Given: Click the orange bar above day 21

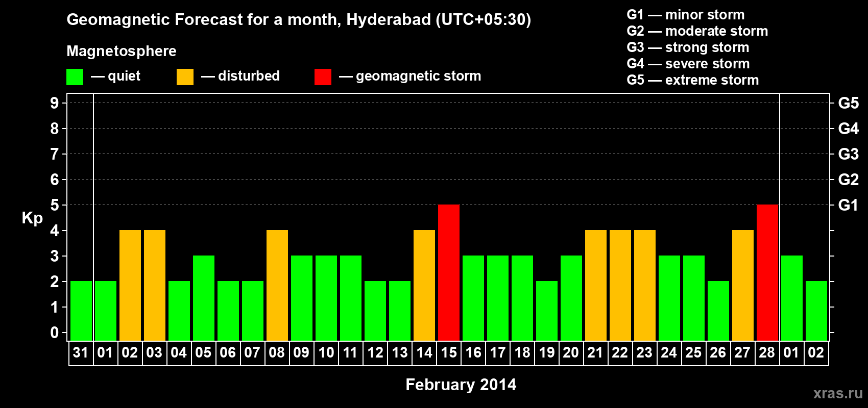Looking at the screenshot, I should coord(596,286).
